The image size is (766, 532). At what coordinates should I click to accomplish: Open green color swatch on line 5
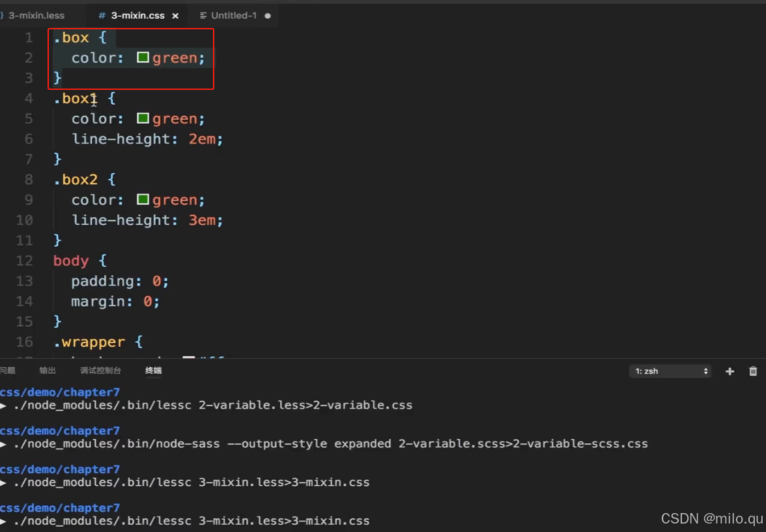pos(143,119)
